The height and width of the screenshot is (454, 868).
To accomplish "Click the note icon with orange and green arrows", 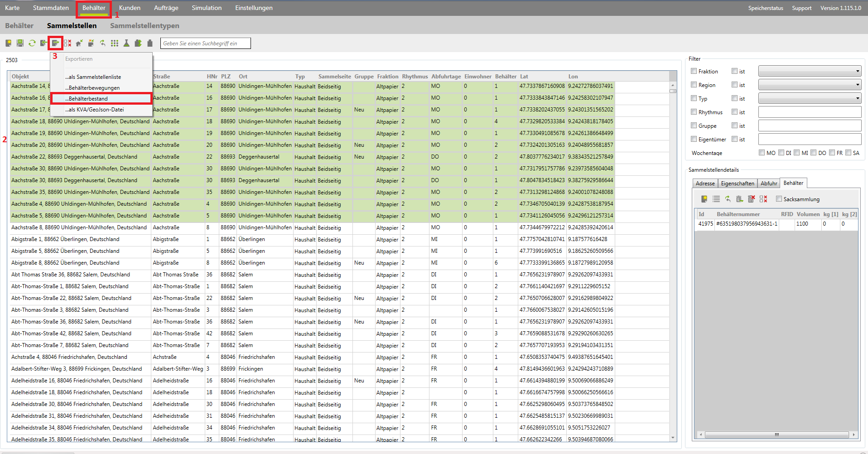I will (91, 43).
